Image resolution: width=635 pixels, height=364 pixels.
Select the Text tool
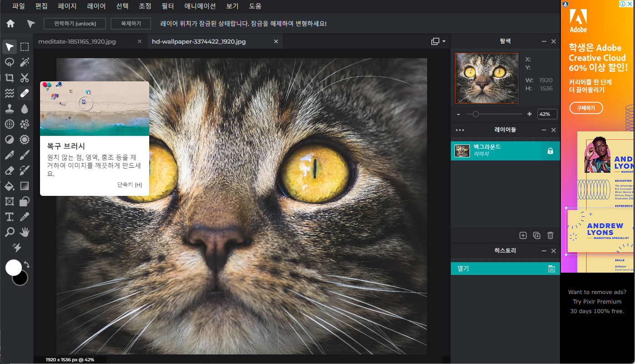coord(10,217)
